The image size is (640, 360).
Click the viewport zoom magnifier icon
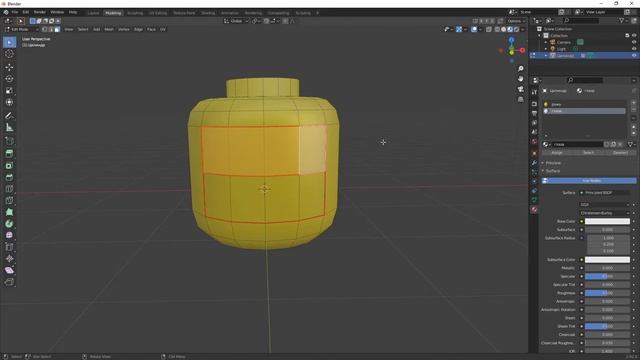[520, 69]
